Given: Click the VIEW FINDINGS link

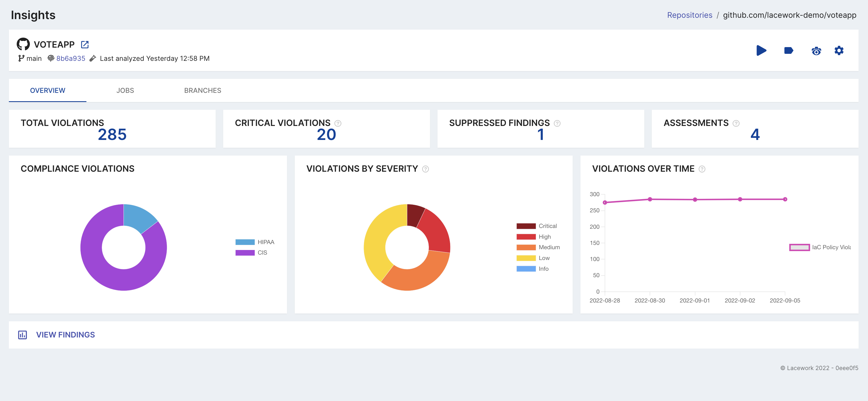Looking at the screenshot, I should click(x=65, y=335).
